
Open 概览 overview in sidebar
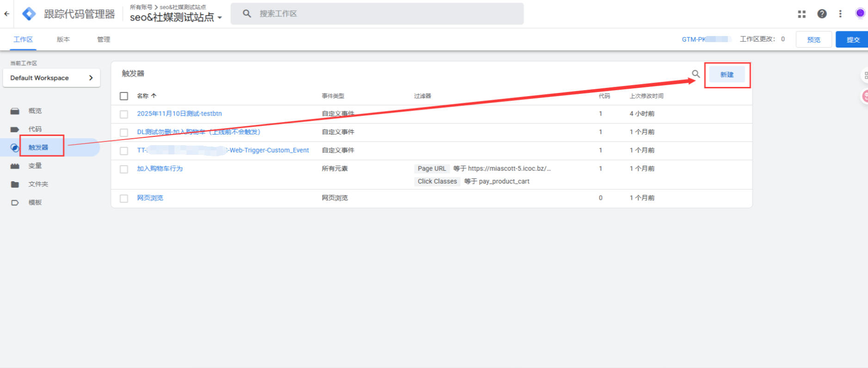click(35, 111)
